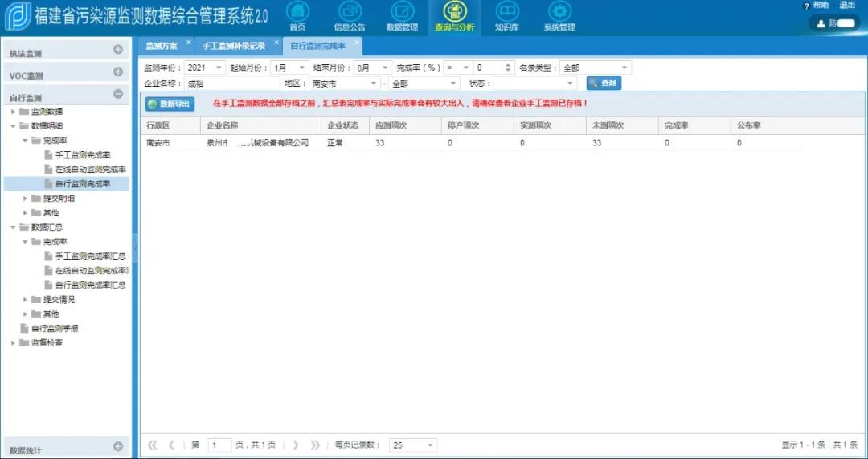
Task: Click the 企业名称 input field
Action: pyautogui.click(x=231, y=84)
